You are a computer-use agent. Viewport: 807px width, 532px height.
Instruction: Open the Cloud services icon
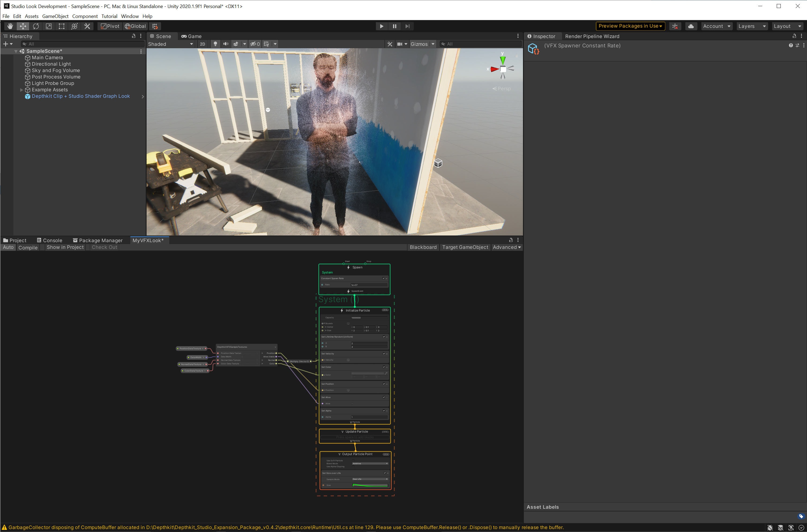691,26
